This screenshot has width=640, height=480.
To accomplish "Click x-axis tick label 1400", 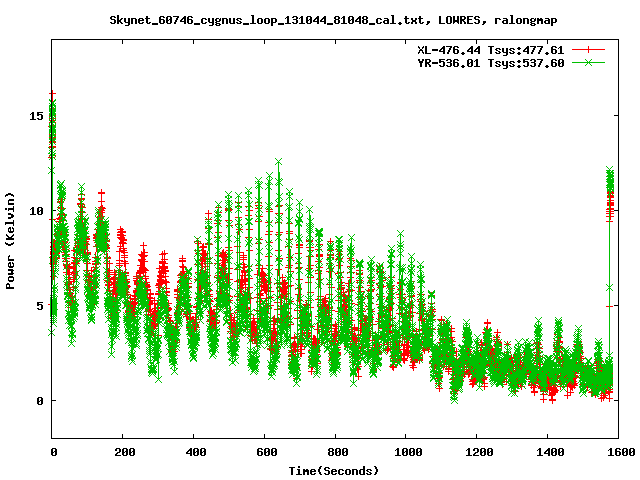I will click(550, 452).
